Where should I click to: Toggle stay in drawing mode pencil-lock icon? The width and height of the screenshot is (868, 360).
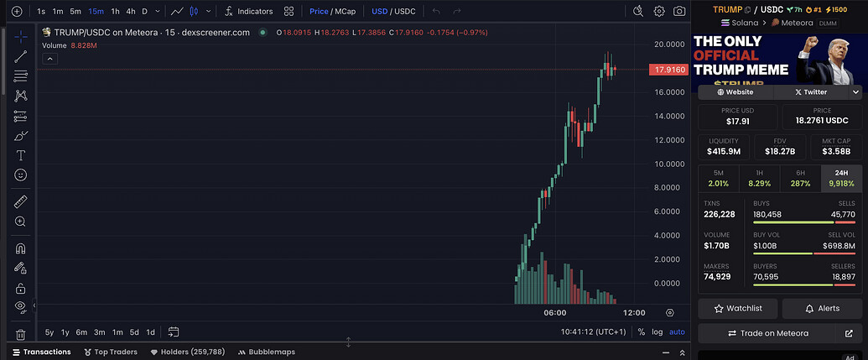point(20,268)
